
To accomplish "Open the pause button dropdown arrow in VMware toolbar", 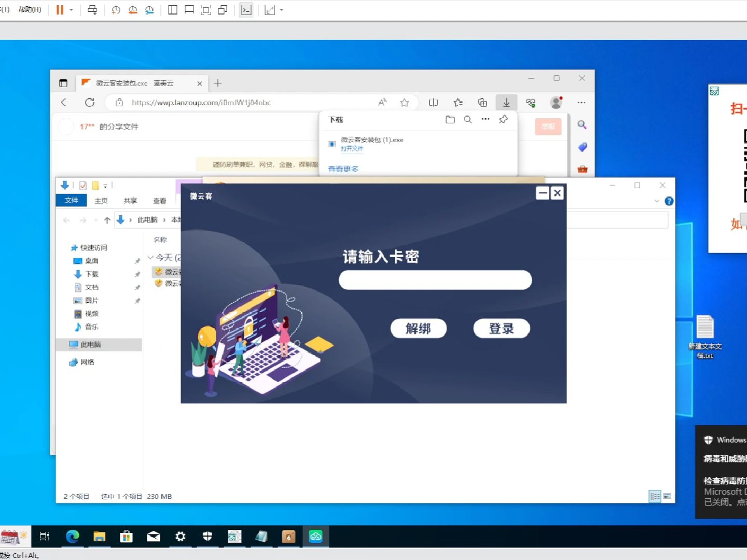I will (x=72, y=10).
